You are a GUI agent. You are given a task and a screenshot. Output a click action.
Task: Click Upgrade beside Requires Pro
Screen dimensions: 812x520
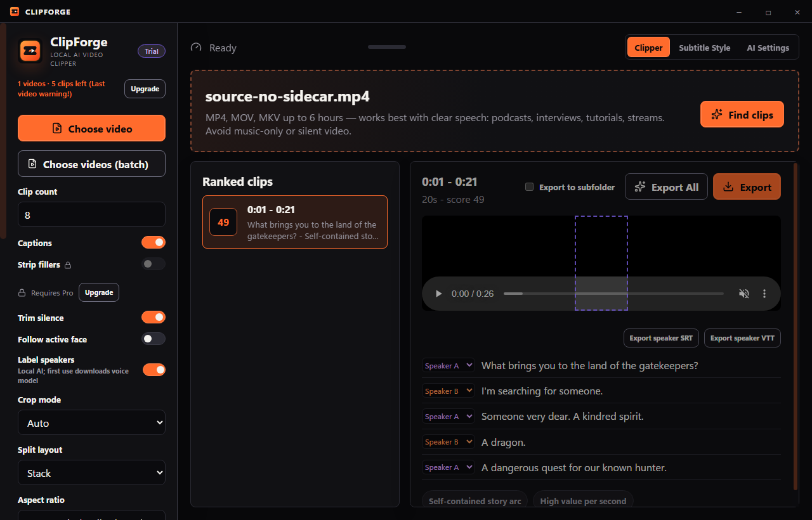coord(99,292)
